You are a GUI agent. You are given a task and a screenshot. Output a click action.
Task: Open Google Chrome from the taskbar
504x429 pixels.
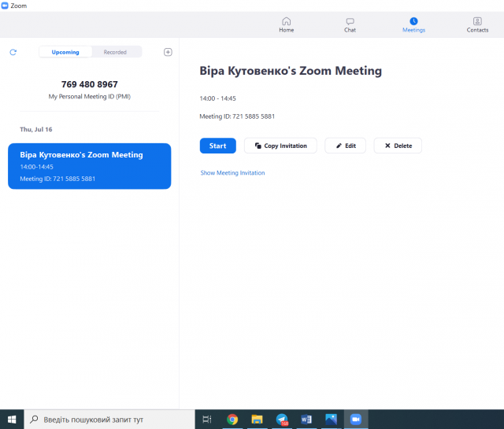(x=232, y=419)
